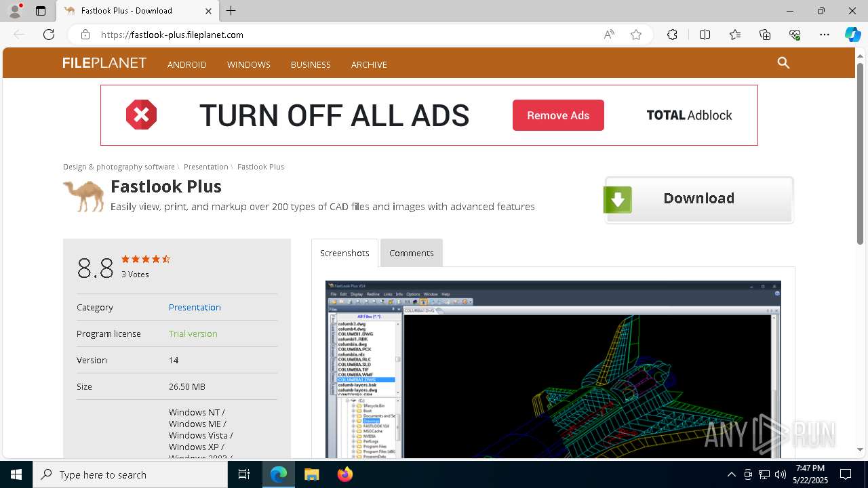The image size is (868, 488).
Task: Click the Fastlook Plus breadcrumb
Action: [260, 167]
